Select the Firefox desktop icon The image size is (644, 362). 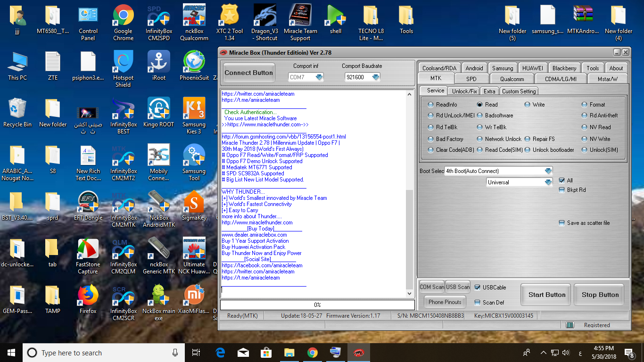click(88, 299)
